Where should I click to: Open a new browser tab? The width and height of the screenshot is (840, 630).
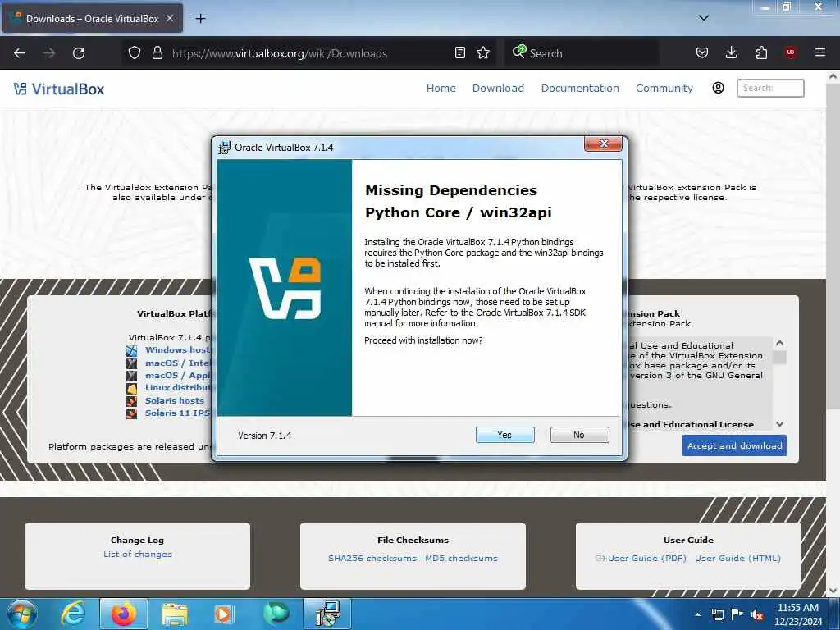pyautogui.click(x=200, y=19)
